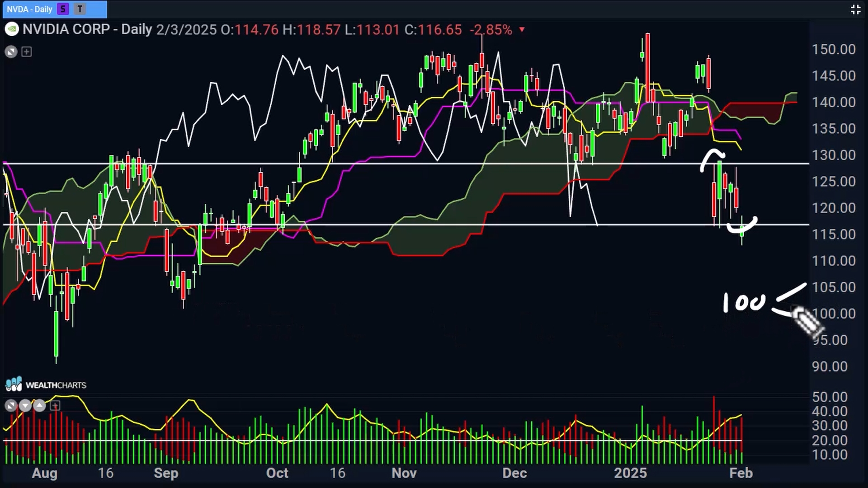Screen dimensions: 868x488
Task: Click the 130.00 price axis label
Action: [834, 155]
